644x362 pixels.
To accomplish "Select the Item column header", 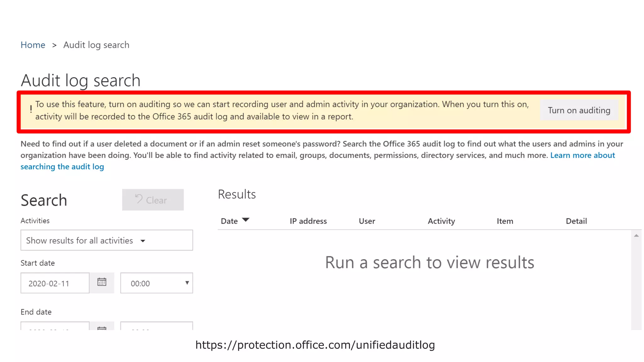I will 505,221.
